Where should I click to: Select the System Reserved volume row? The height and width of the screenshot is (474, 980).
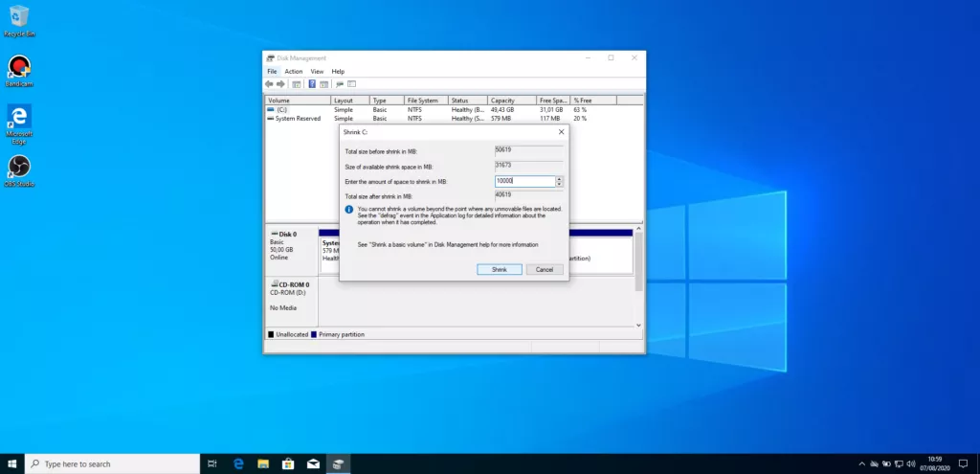point(297,119)
